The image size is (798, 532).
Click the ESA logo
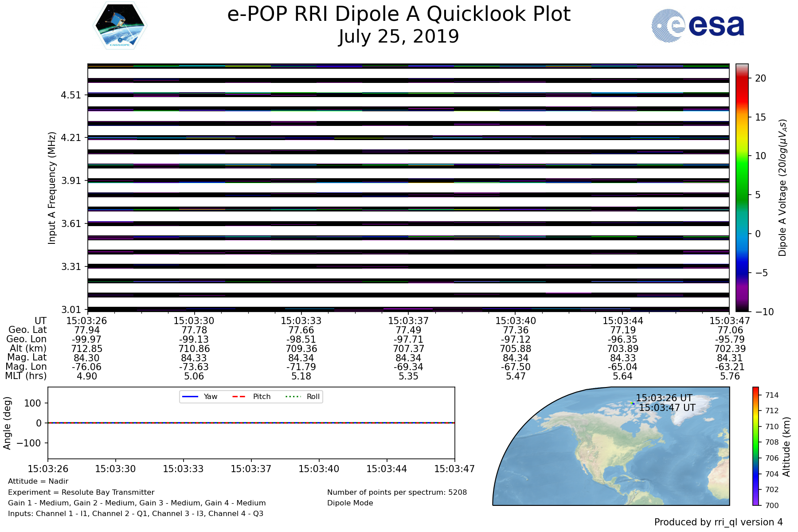pos(698,26)
